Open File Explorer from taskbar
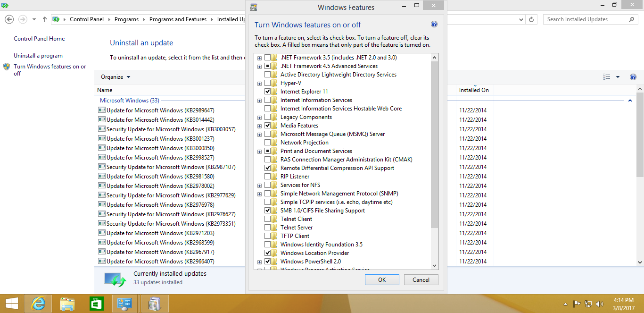Screen dimensions: 644x313 [67, 304]
